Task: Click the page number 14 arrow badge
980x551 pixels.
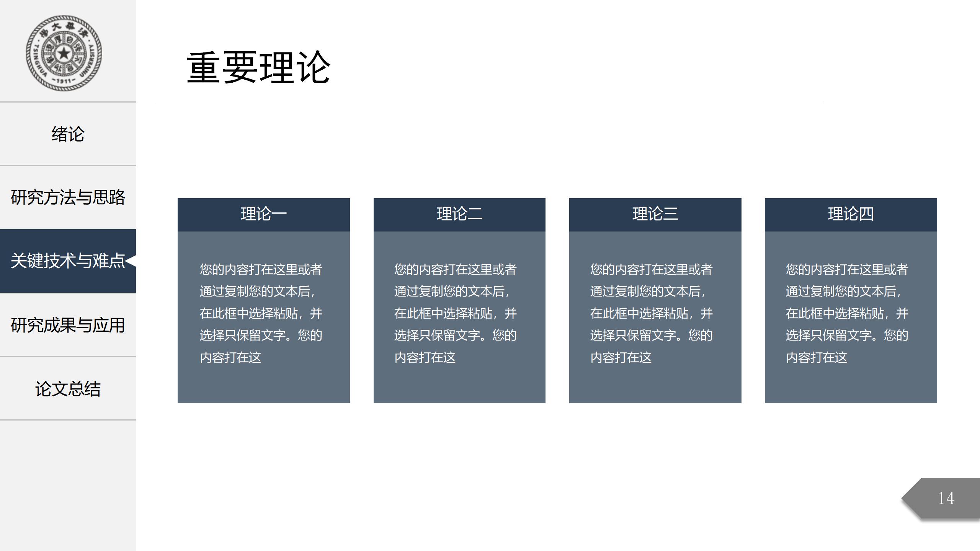Action: click(x=945, y=498)
